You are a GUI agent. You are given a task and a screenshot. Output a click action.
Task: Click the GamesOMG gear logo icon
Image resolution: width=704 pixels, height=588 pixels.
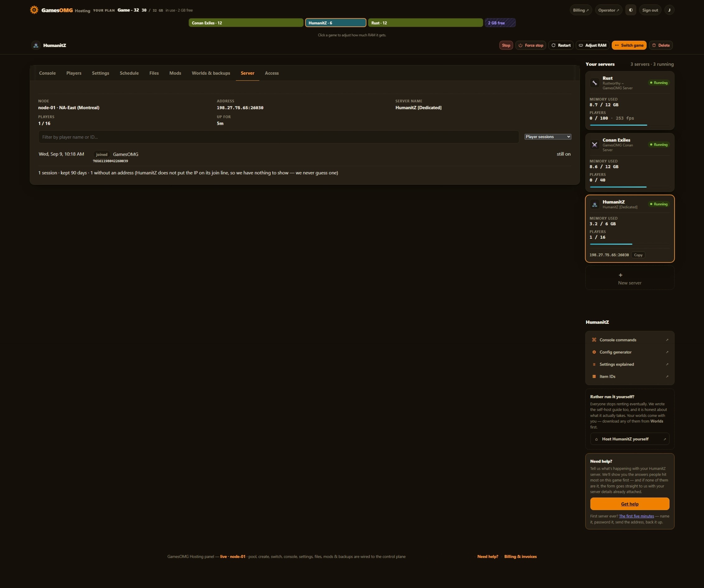coord(34,10)
